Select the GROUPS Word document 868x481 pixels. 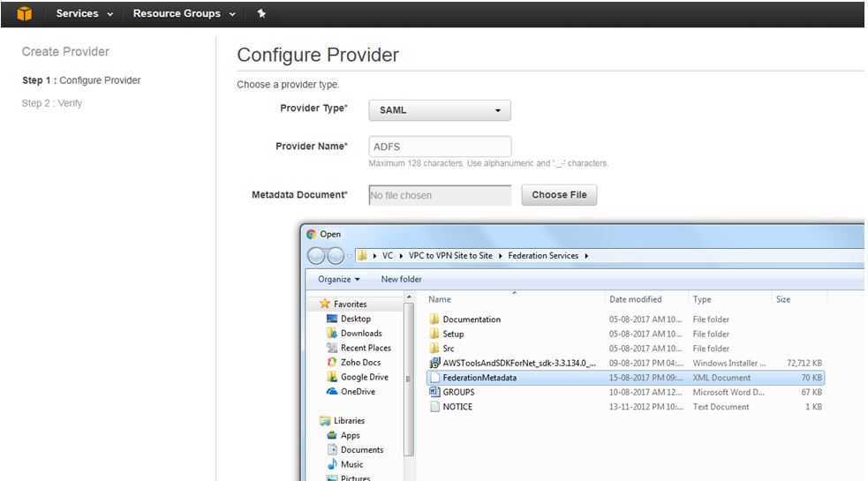458,392
